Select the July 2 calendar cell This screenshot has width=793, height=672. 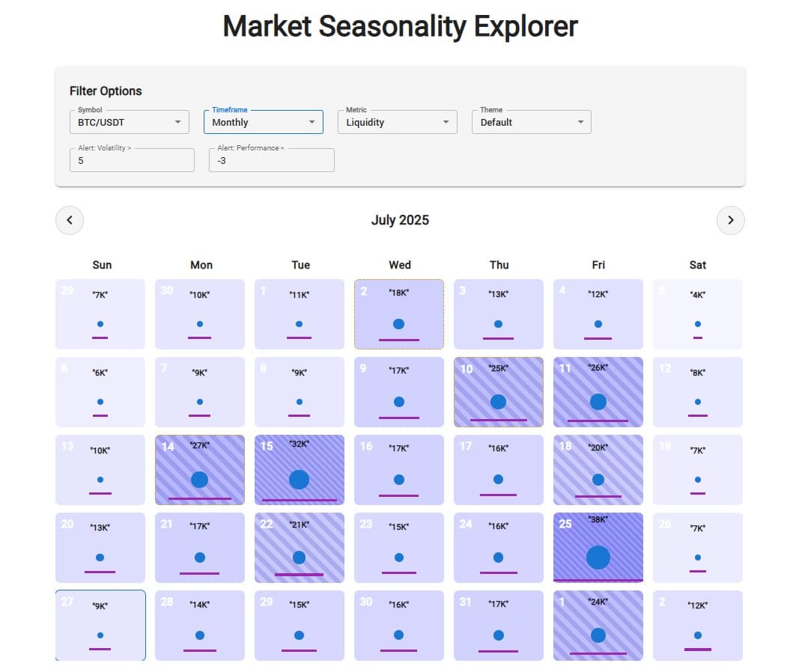point(399,314)
